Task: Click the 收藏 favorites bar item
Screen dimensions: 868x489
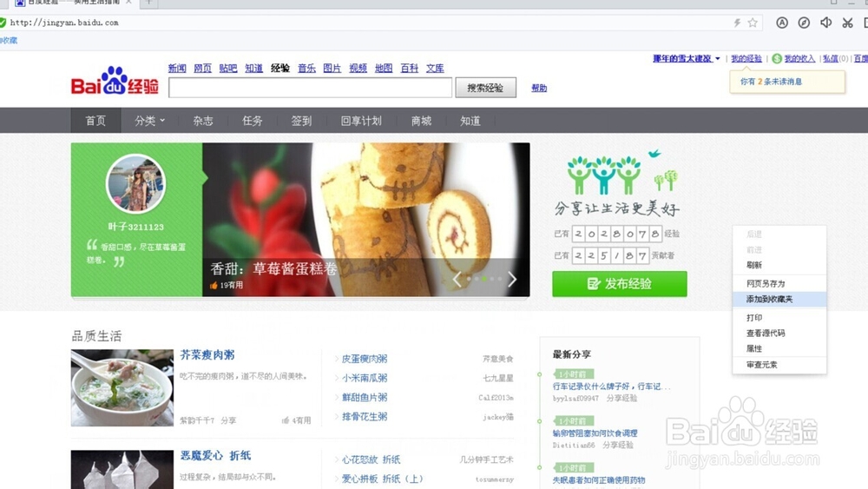Action: pos(9,41)
